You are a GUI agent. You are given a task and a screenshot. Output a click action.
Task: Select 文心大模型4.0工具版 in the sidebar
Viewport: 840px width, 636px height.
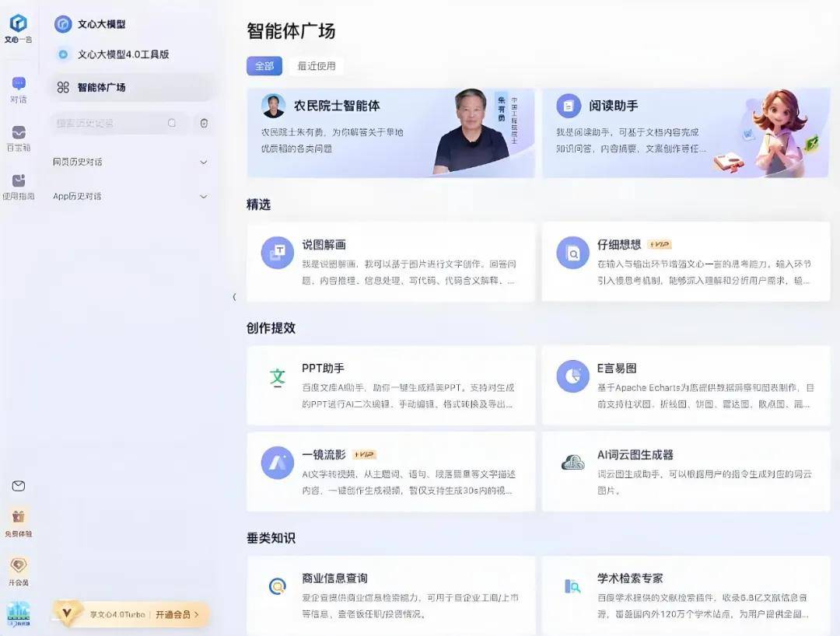pos(123,54)
